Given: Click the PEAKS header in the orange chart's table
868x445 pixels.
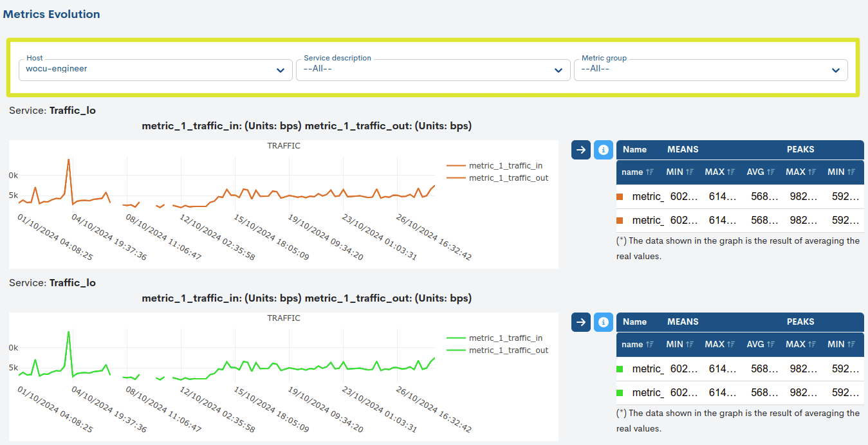Looking at the screenshot, I should click(800, 149).
